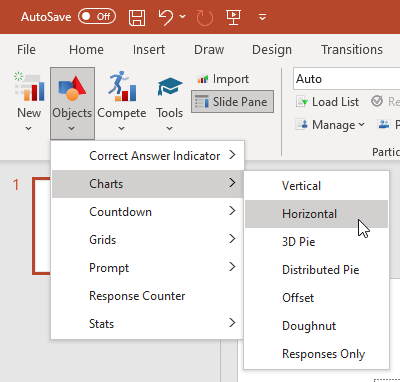
Task: Toggle the Slide Pane button
Action: click(x=233, y=102)
